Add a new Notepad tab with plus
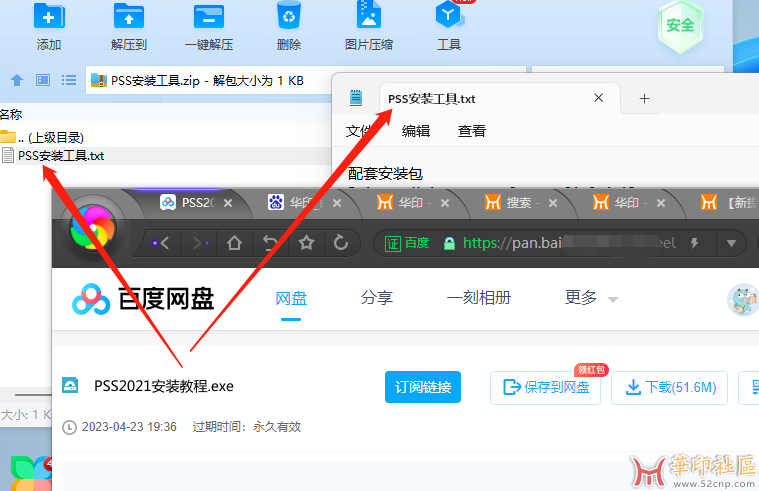 pos(644,99)
